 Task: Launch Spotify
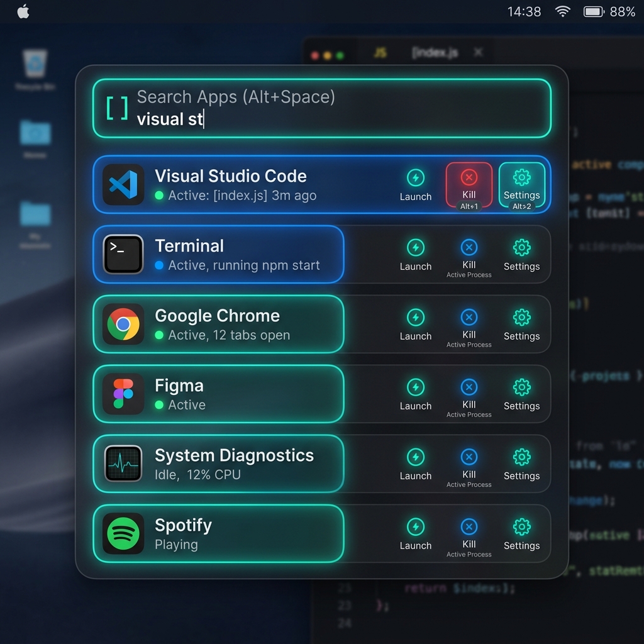pyautogui.click(x=416, y=534)
